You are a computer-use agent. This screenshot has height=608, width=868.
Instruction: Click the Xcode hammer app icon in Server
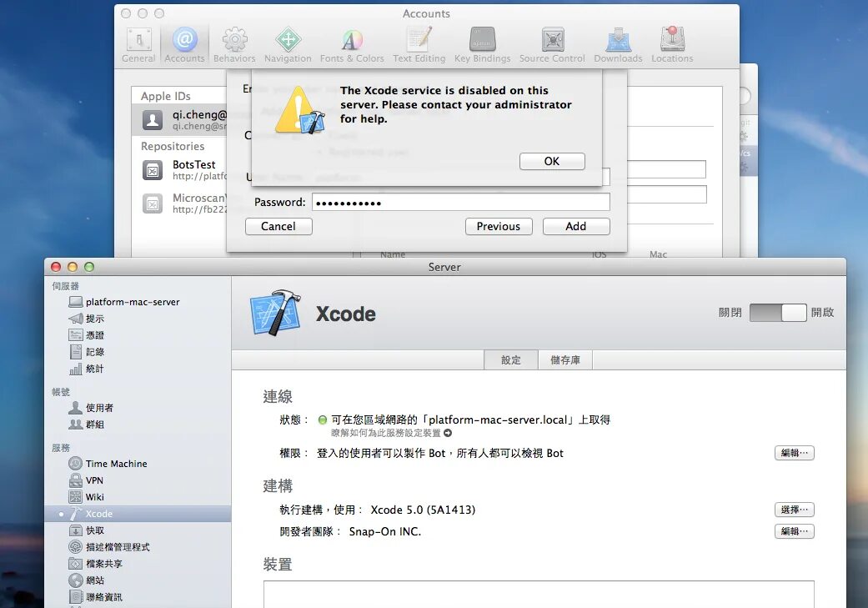pyautogui.click(x=276, y=313)
